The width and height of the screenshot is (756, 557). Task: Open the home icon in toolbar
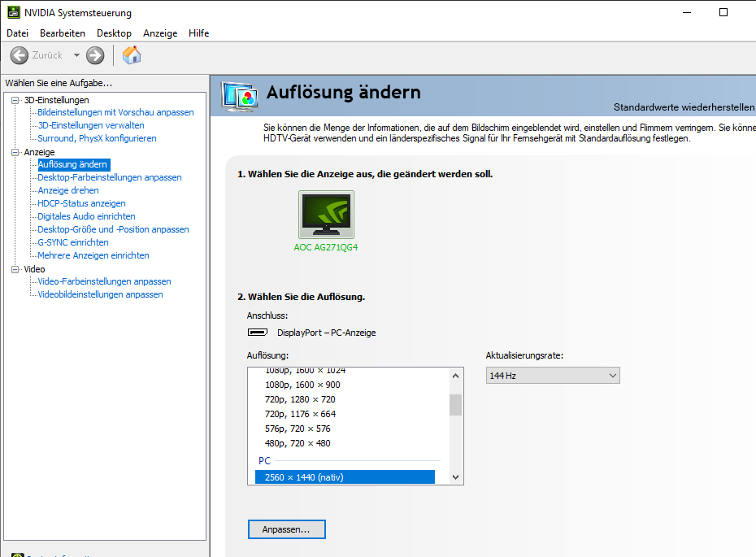pyautogui.click(x=132, y=55)
